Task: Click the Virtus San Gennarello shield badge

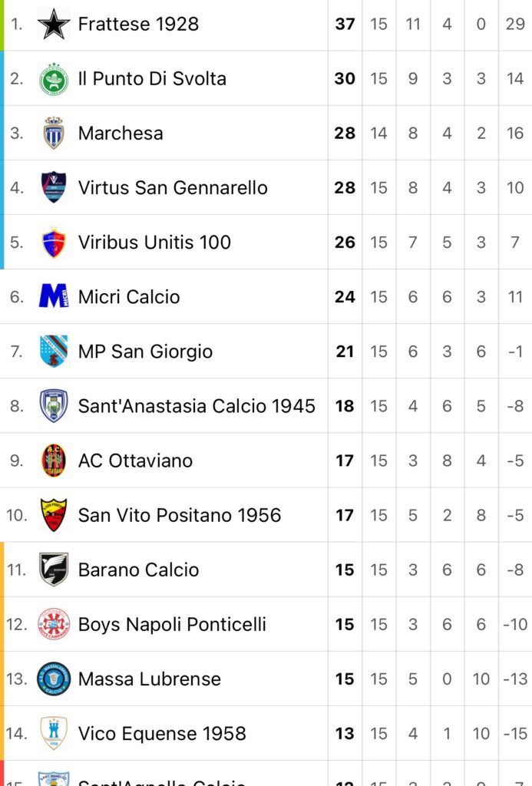Action: [54, 187]
